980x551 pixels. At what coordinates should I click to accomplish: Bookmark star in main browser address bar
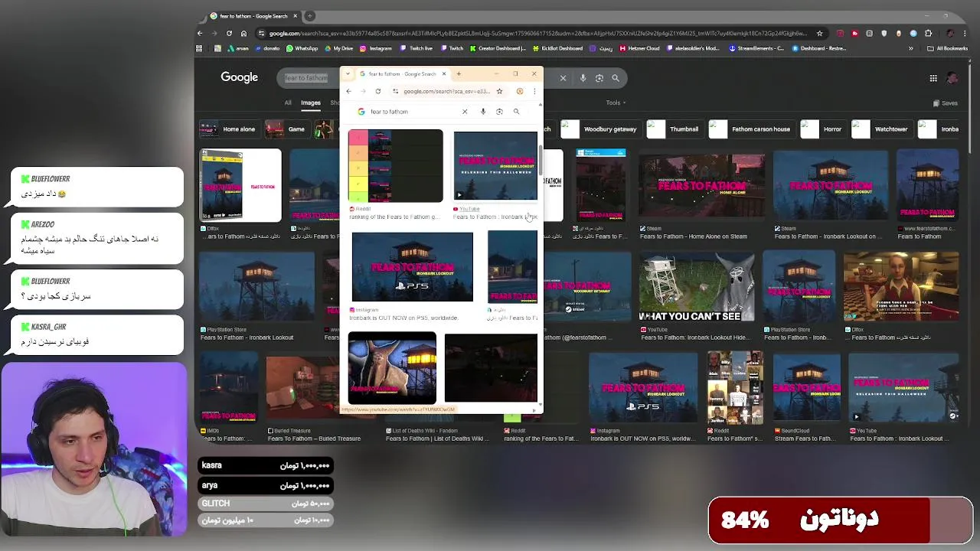819,33
